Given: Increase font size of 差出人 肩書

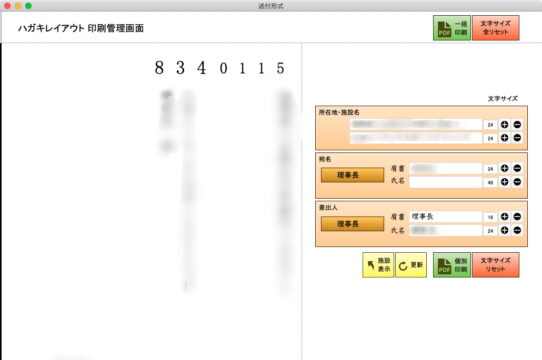Looking at the screenshot, I should (x=504, y=217).
